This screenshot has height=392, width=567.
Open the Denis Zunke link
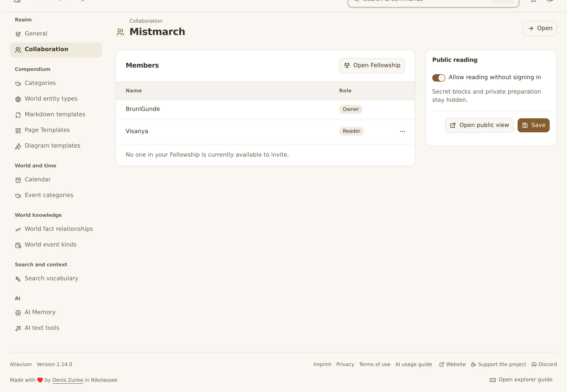[68, 380]
